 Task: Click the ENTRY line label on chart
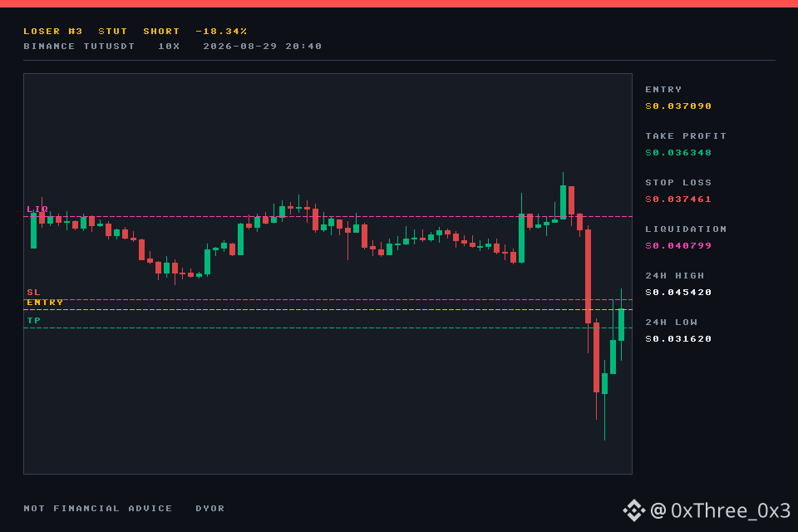point(45,303)
